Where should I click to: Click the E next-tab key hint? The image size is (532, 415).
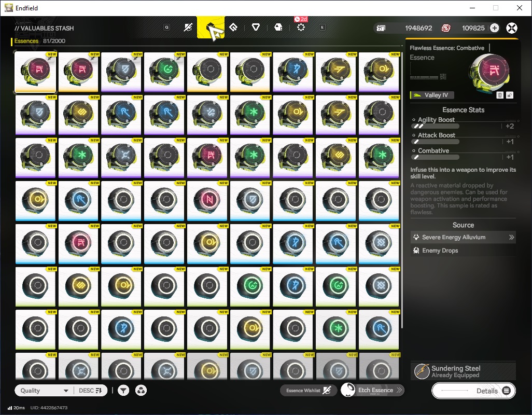click(323, 27)
